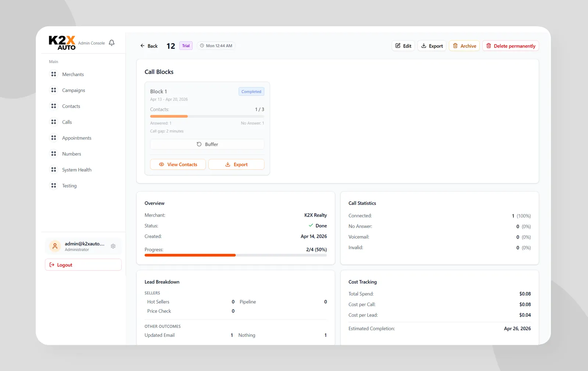
Task: Click the Hot Sellers label
Action: tap(158, 302)
